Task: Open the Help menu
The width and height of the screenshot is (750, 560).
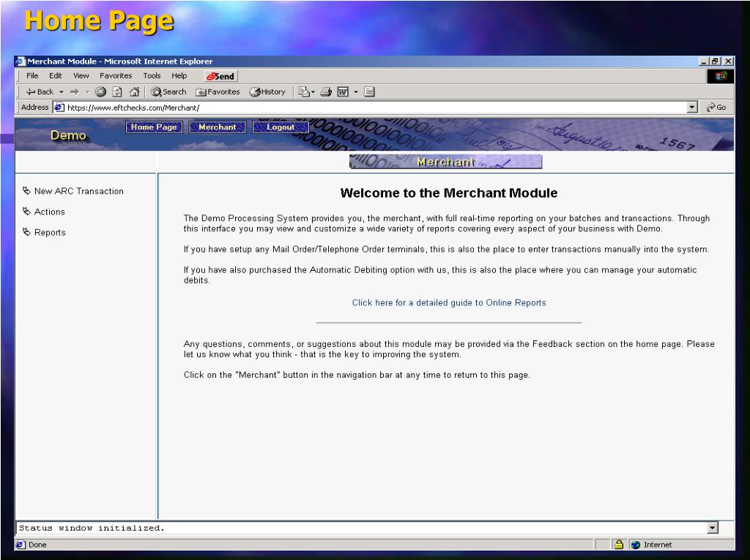Action: (179, 75)
